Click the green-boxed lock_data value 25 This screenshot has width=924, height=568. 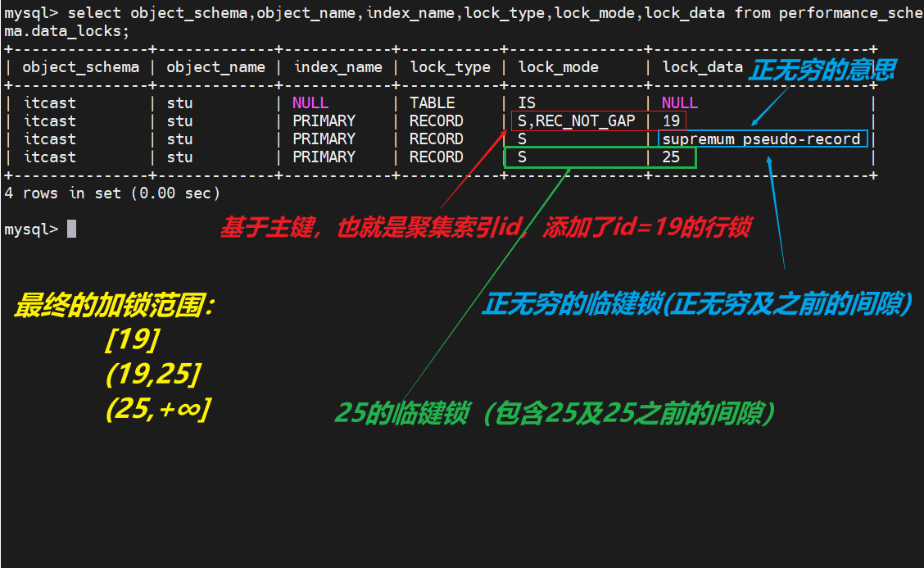click(672, 157)
